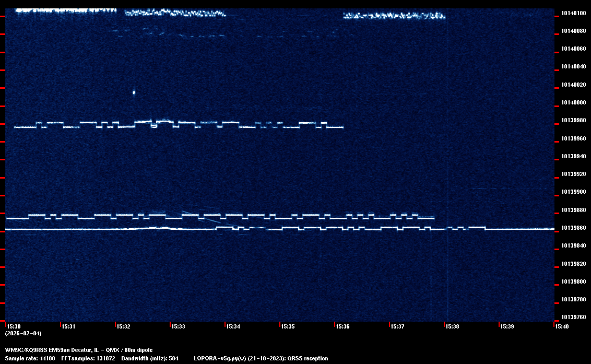
Task: Click the Bandwidth (mHz): 504 text
Action: click(150, 358)
